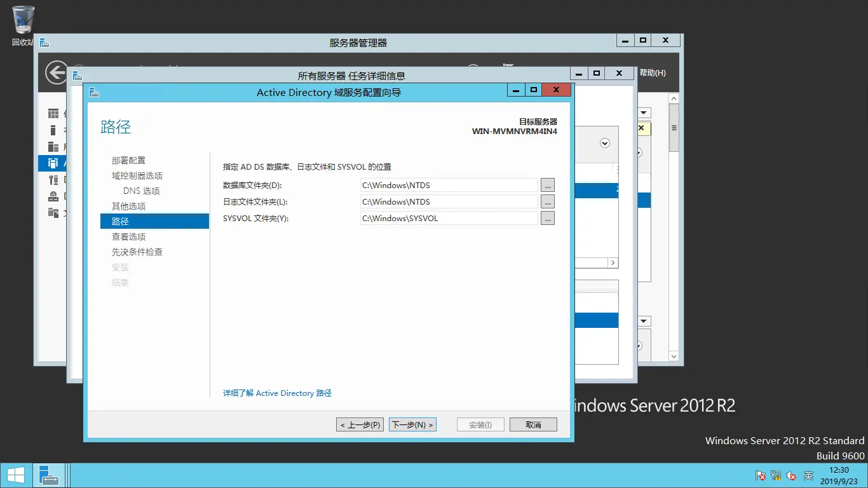The width and height of the screenshot is (868, 488).
Task: Click the right arrow of the task details horizontal scrollbar
Action: click(613, 262)
